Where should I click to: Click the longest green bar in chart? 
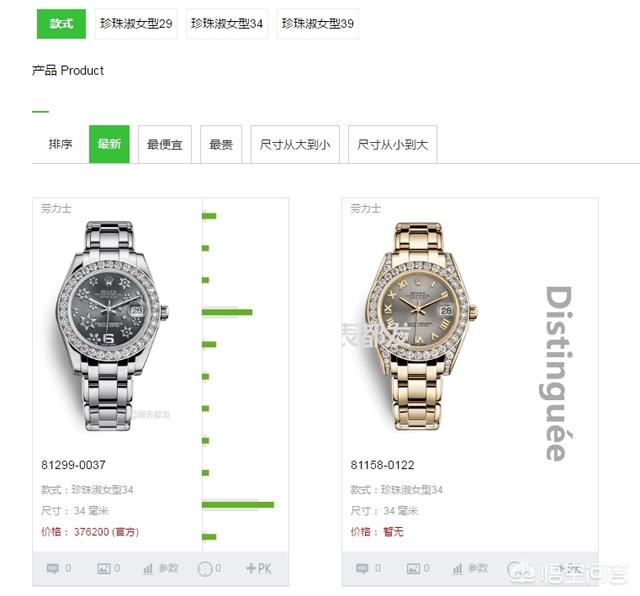238,505
